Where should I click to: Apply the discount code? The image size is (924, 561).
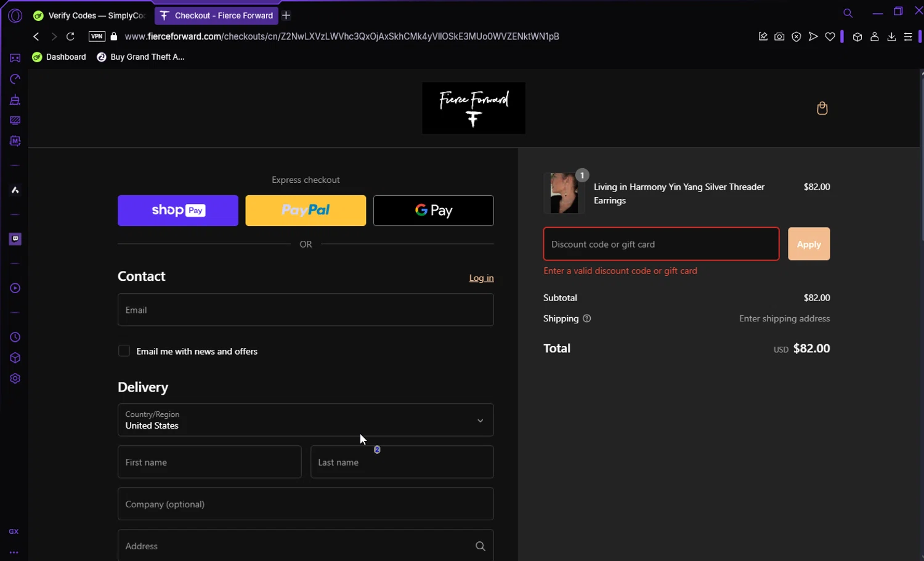point(809,244)
